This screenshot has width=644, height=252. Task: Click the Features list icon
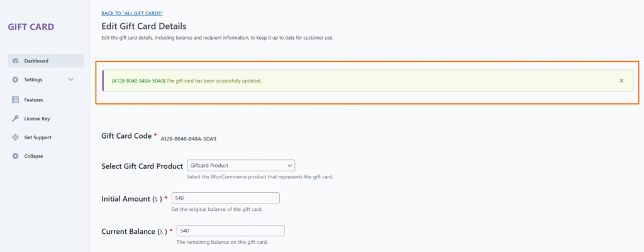click(15, 100)
